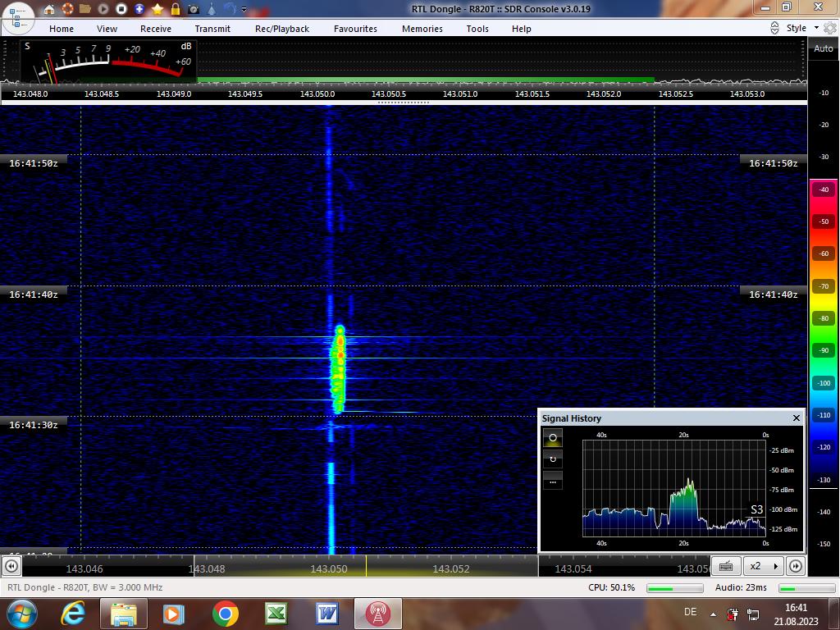Image resolution: width=840 pixels, height=630 pixels.
Task: Click the gold star favourites icon
Action: [157, 8]
